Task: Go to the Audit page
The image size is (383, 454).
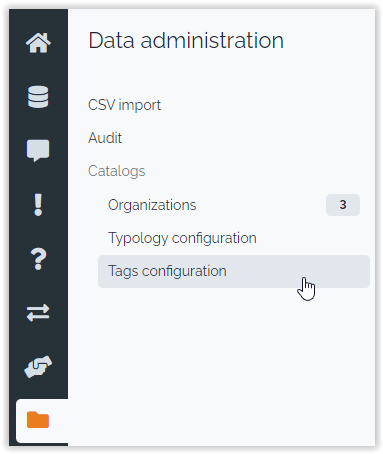Action: pyautogui.click(x=105, y=138)
